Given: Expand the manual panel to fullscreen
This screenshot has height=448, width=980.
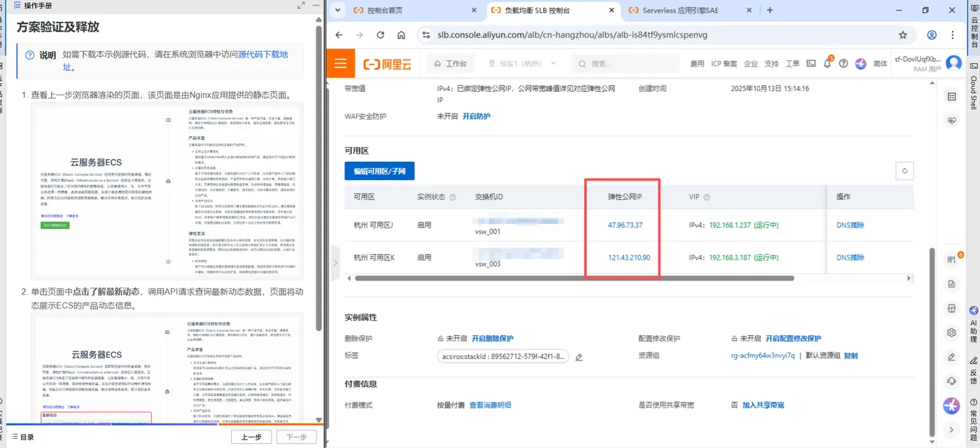Looking at the screenshot, I should point(301,5).
